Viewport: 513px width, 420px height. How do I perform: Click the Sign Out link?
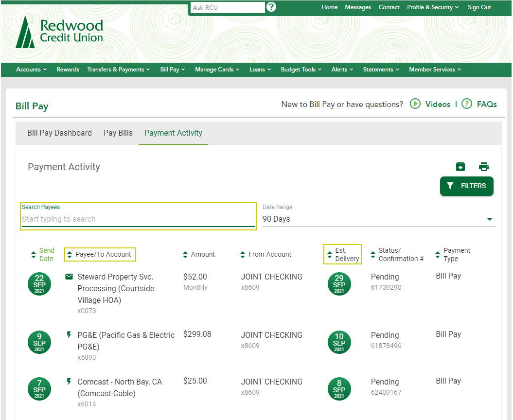click(479, 7)
